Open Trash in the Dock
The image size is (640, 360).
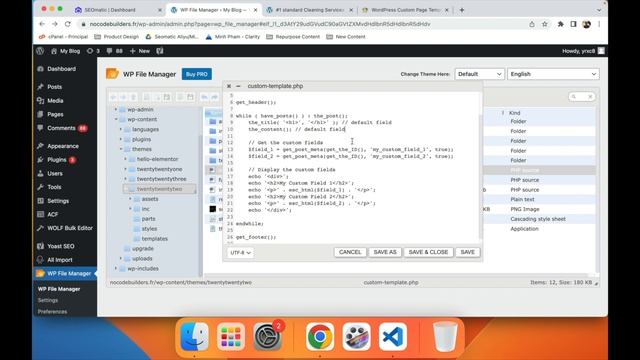445,337
